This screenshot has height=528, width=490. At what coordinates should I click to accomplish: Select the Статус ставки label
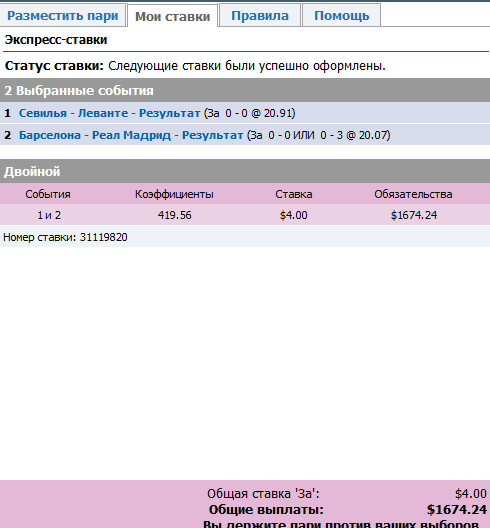54,66
